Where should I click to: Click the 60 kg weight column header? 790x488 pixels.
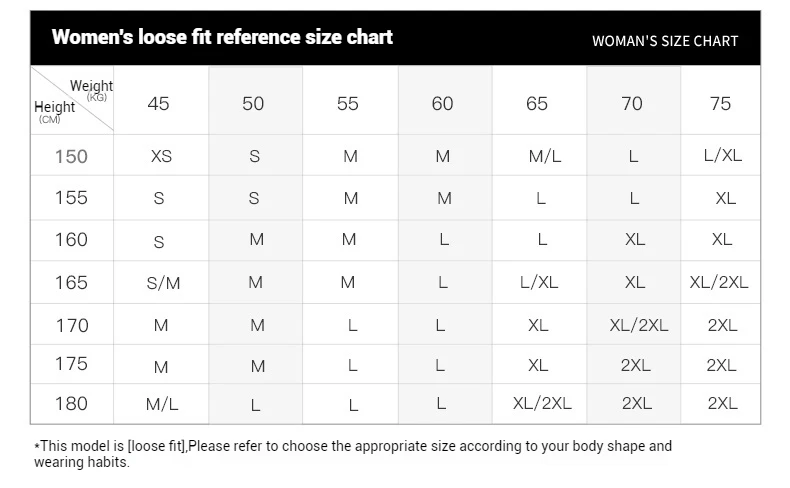pyautogui.click(x=442, y=103)
